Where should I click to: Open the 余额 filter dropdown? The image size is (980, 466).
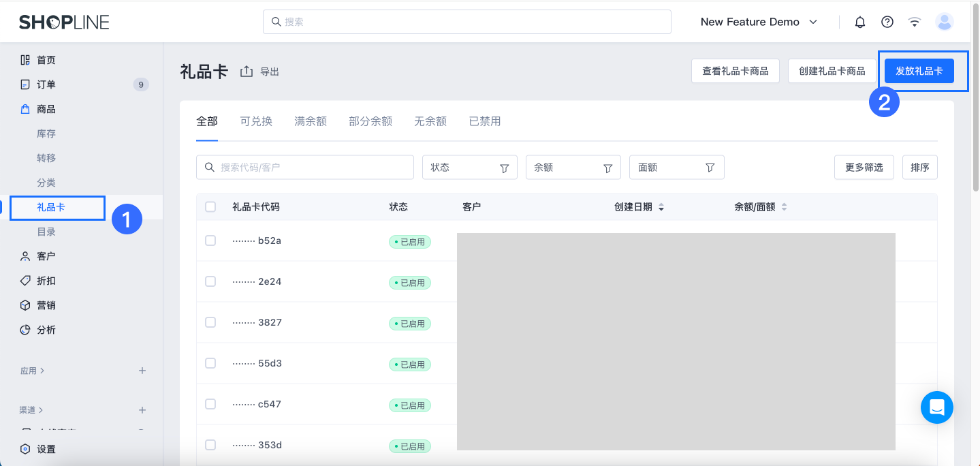[x=573, y=168]
